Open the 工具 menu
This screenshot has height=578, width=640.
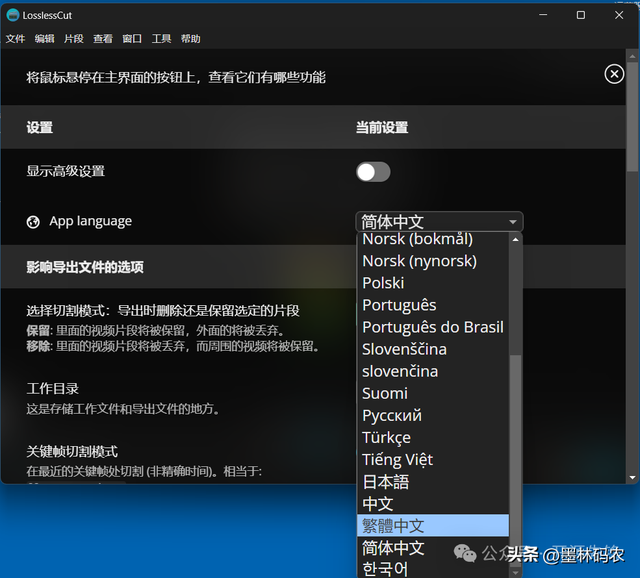pyautogui.click(x=161, y=39)
